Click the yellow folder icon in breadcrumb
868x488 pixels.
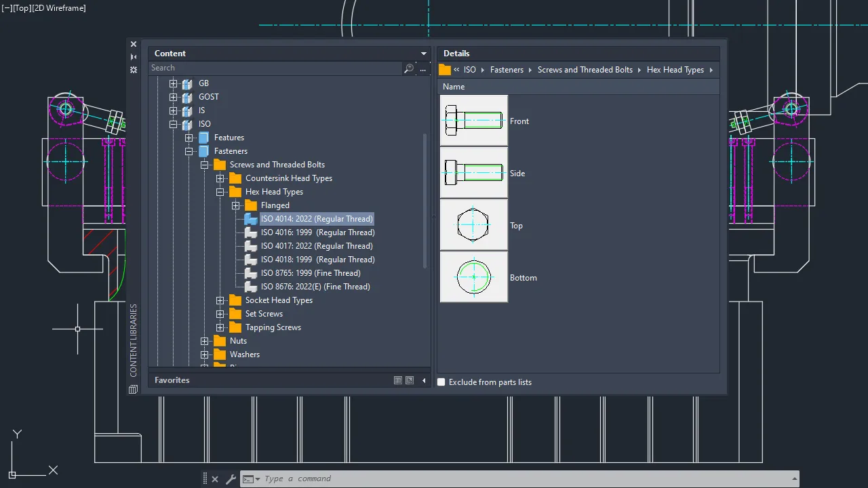point(445,70)
